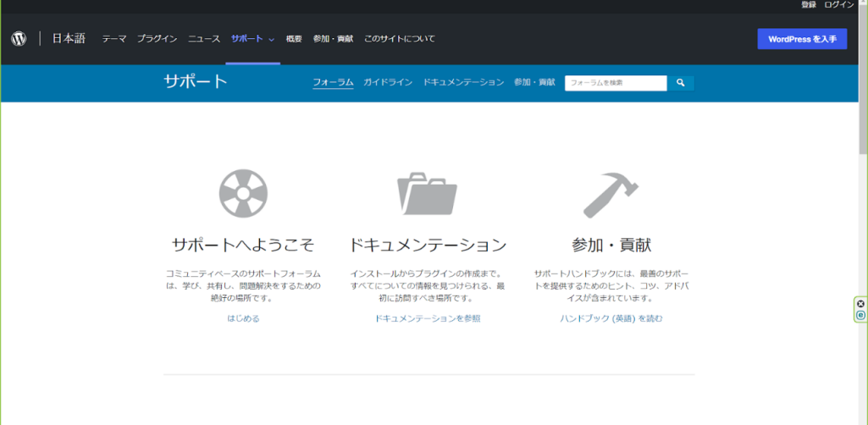Click the folder documentation icon
The image size is (868, 425).
428,194
